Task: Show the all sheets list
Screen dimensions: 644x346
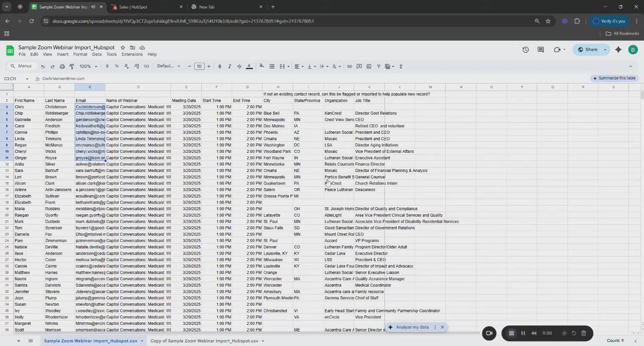Action: coord(30,340)
